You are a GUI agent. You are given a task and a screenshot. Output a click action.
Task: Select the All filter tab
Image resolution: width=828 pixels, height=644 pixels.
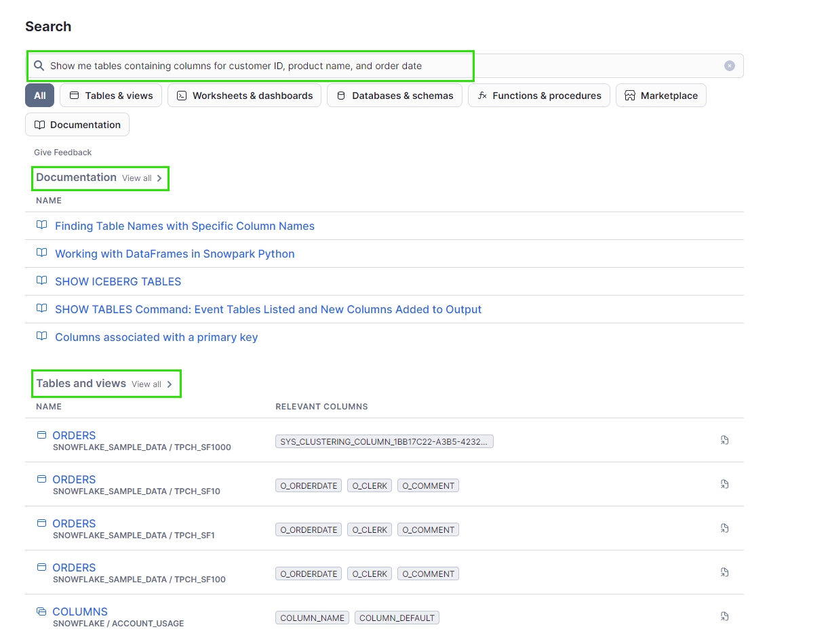click(x=40, y=96)
